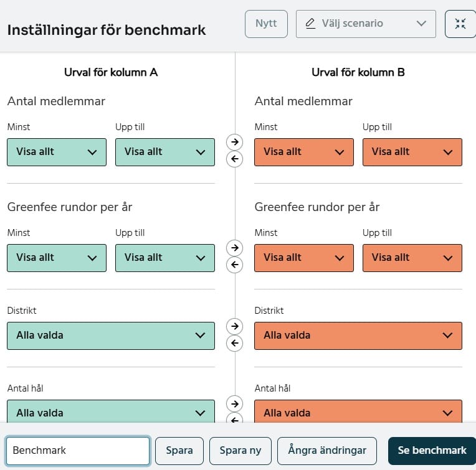This screenshot has height=470, width=476.
Task: Copy Antal medlemmar selection to column A
Action: click(x=234, y=159)
